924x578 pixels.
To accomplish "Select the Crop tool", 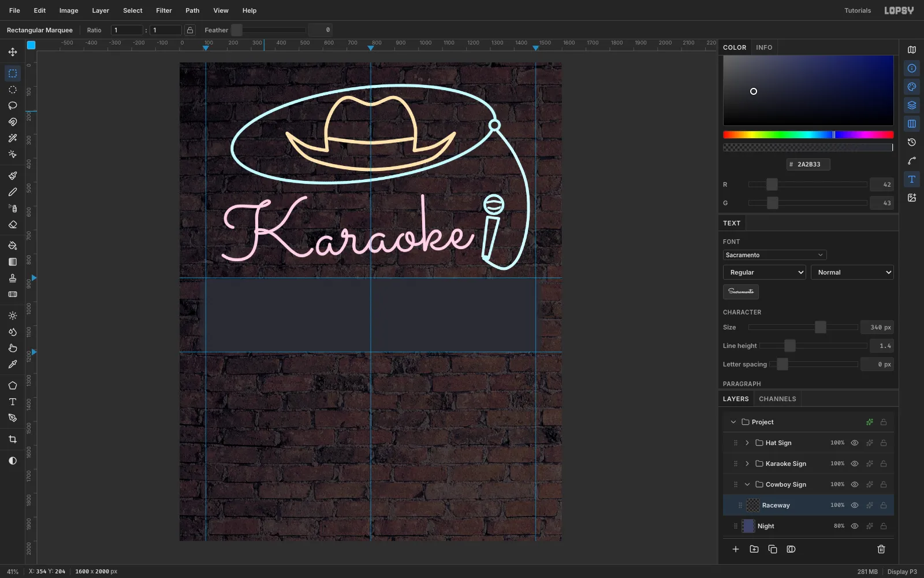I will [x=13, y=439].
